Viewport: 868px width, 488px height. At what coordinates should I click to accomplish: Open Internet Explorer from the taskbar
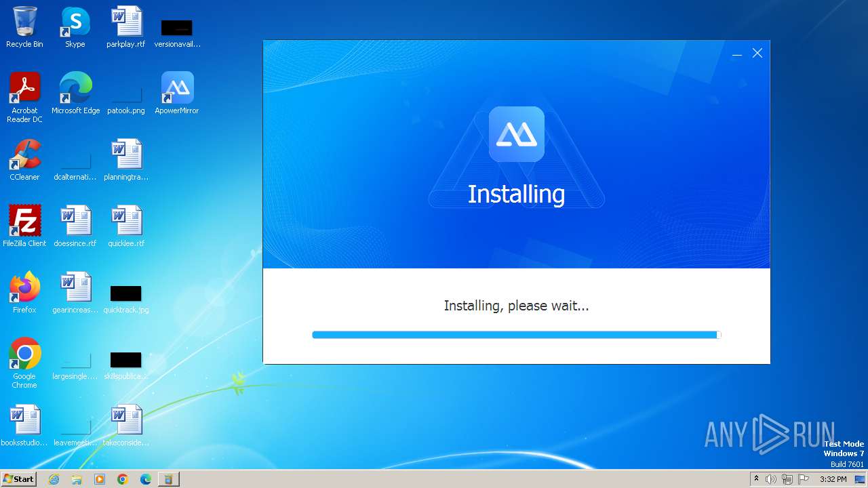click(x=54, y=479)
